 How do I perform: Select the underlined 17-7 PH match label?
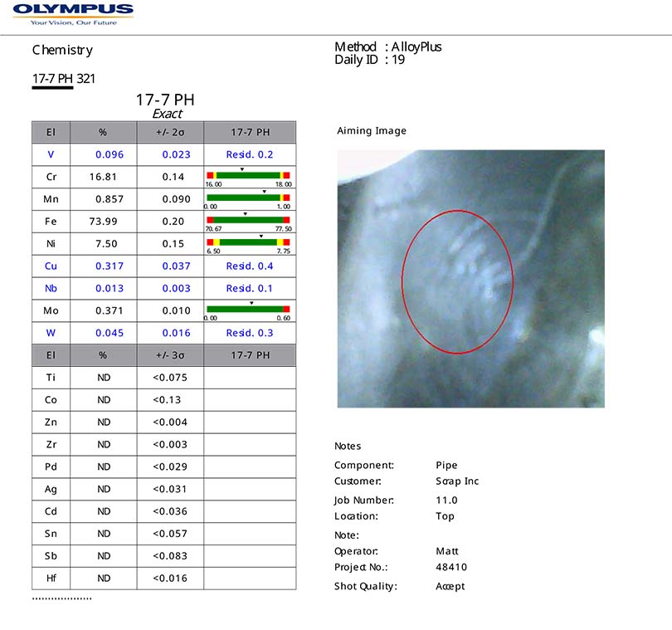tap(52, 79)
